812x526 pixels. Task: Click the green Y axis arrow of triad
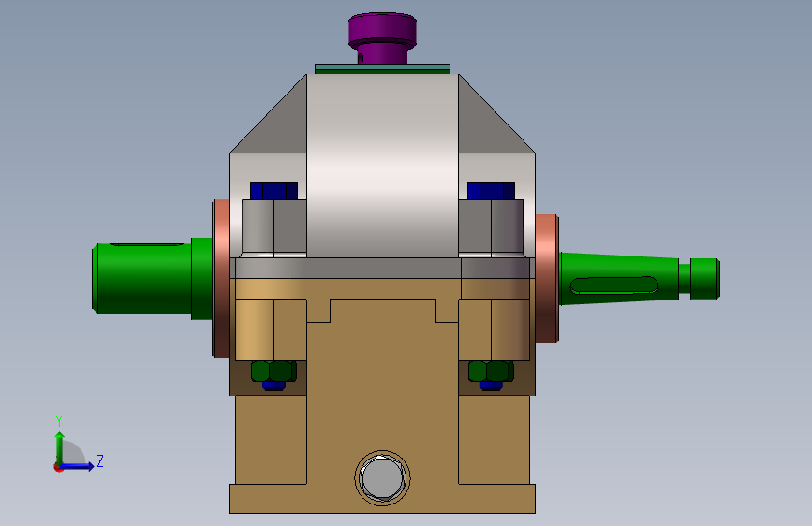60,447
